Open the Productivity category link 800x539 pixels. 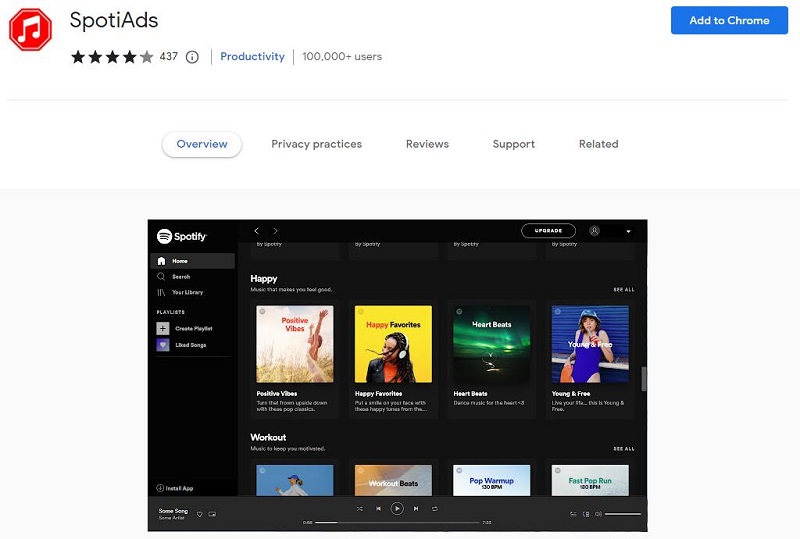252,57
